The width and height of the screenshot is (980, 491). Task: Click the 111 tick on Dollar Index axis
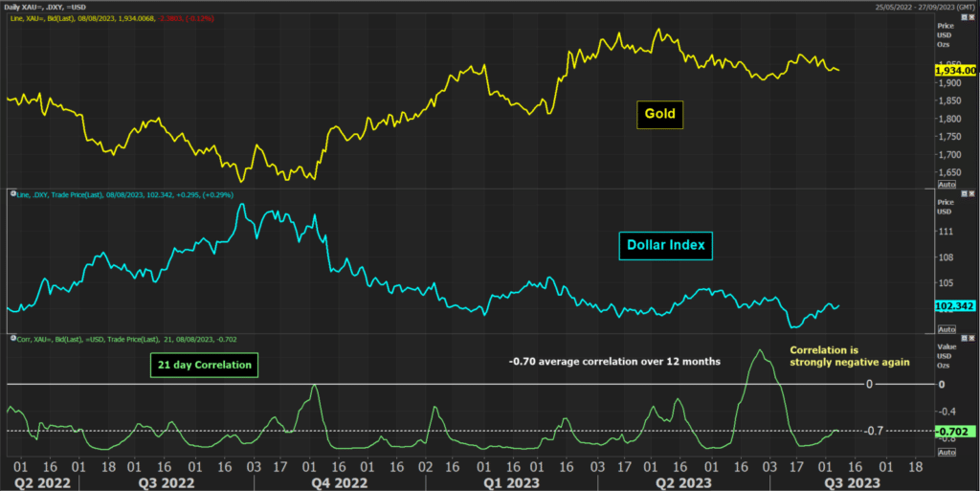(x=946, y=231)
